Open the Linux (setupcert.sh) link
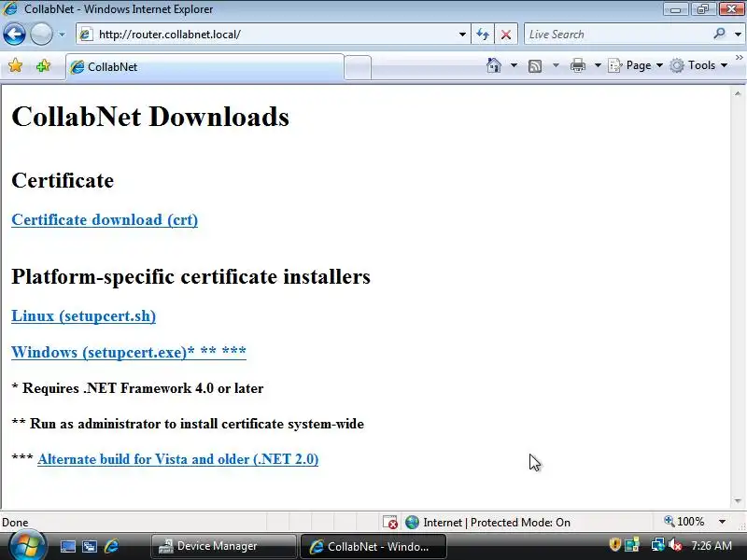747x560 pixels. tap(83, 316)
